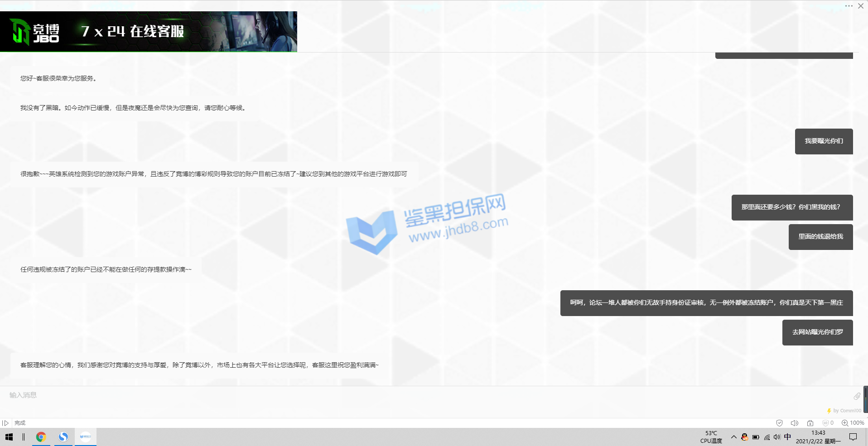Click the message input field
Screen dimensions: 868x446
[x=408, y=395]
